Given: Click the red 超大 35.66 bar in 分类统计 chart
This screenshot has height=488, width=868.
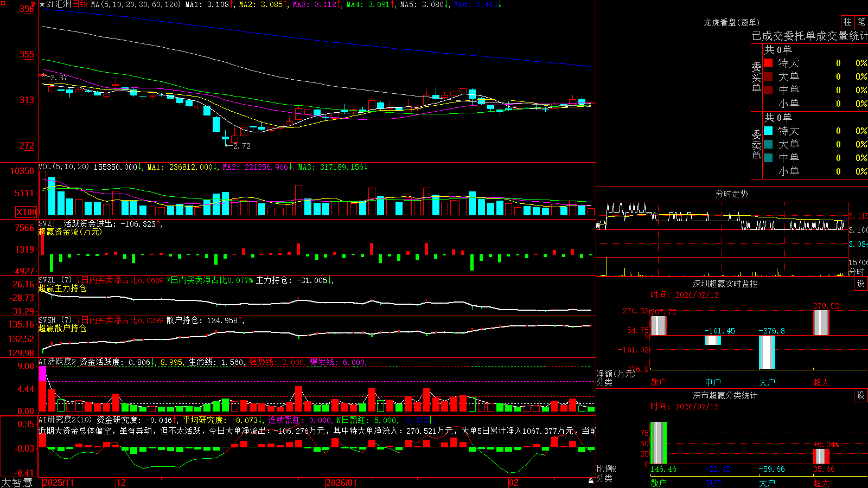Looking at the screenshot, I should [821, 456].
